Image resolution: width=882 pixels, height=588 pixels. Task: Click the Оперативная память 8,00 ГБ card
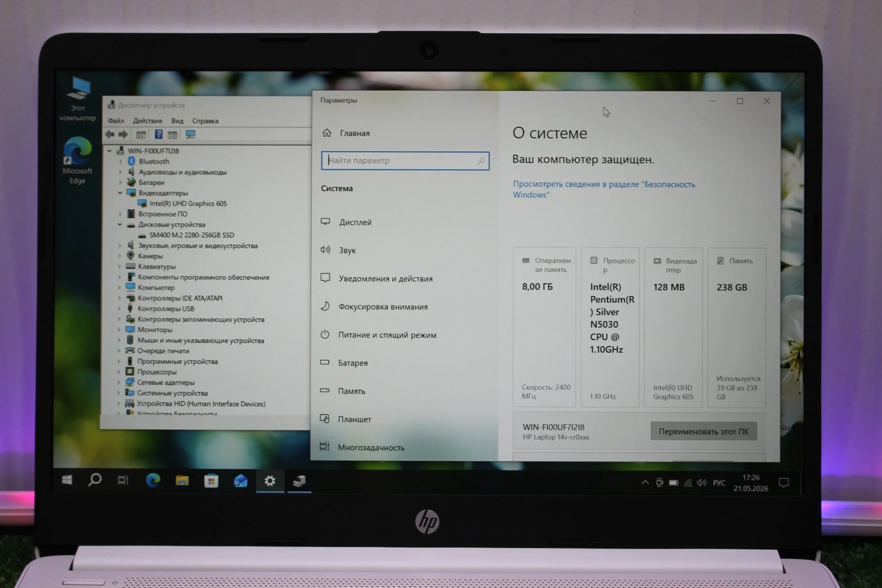pos(544,328)
